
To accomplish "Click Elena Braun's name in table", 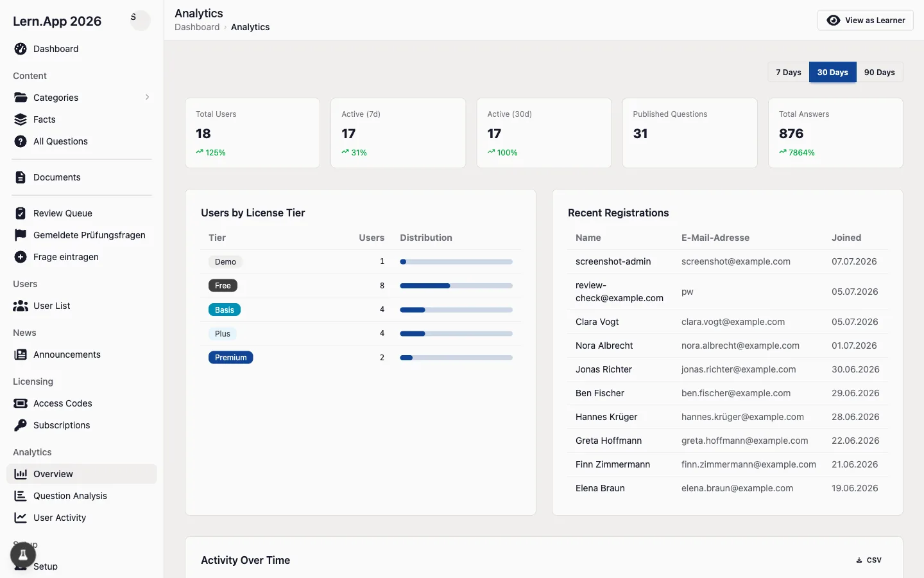I will tap(600, 488).
